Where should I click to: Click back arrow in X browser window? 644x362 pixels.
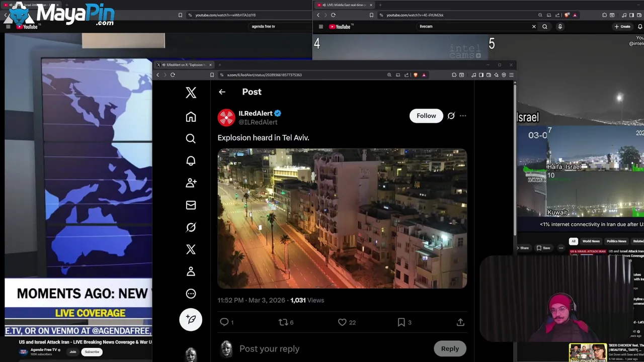157,75
